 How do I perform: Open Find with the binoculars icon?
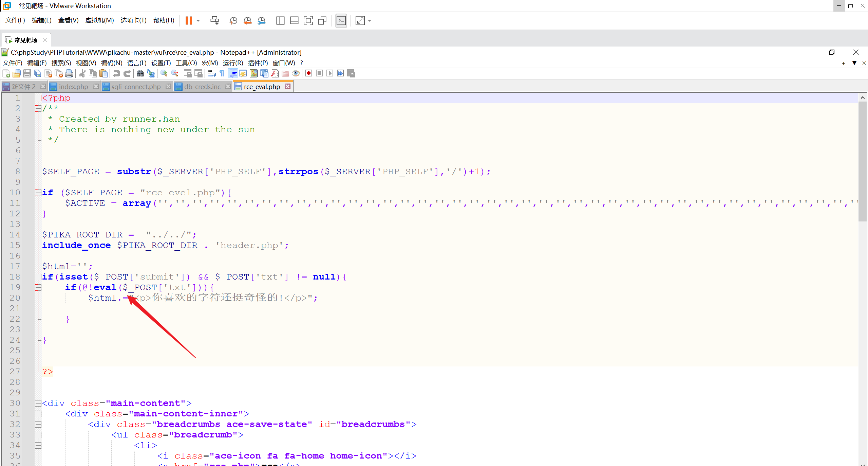click(140, 73)
